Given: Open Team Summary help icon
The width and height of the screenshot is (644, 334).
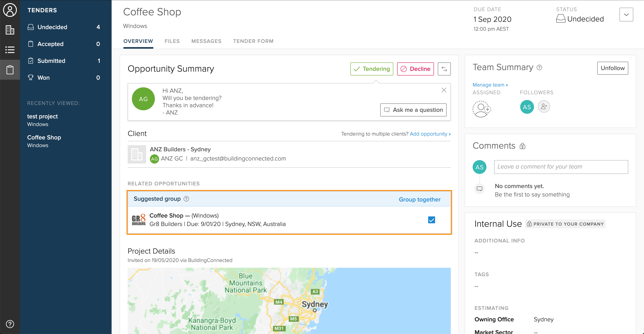Looking at the screenshot, I should pyautogui.click(x=539, y=67).
